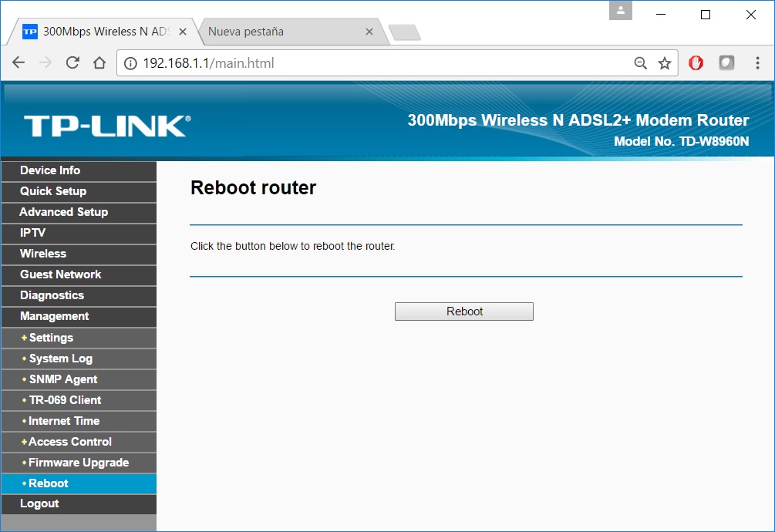Image resolution: width=775 pixels, height=532 pixels.
Task: Open Internet Time settings
Action: click(x=79, y=421)
